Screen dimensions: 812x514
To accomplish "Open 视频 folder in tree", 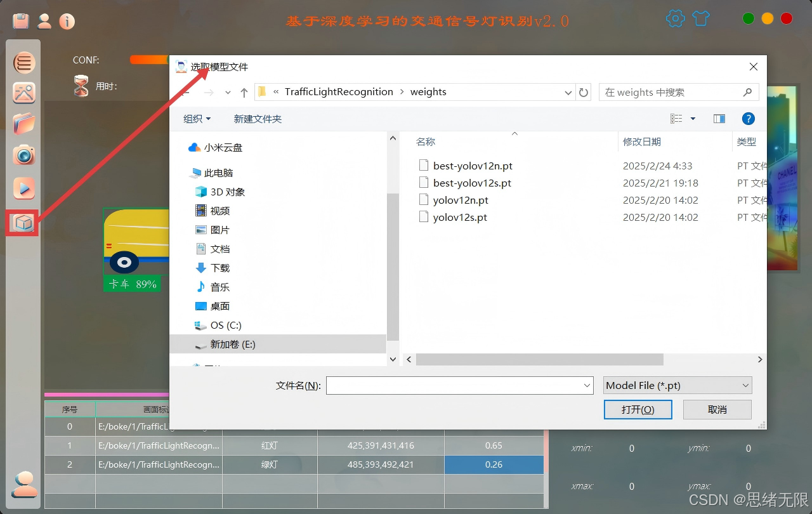I will (213, 211).
